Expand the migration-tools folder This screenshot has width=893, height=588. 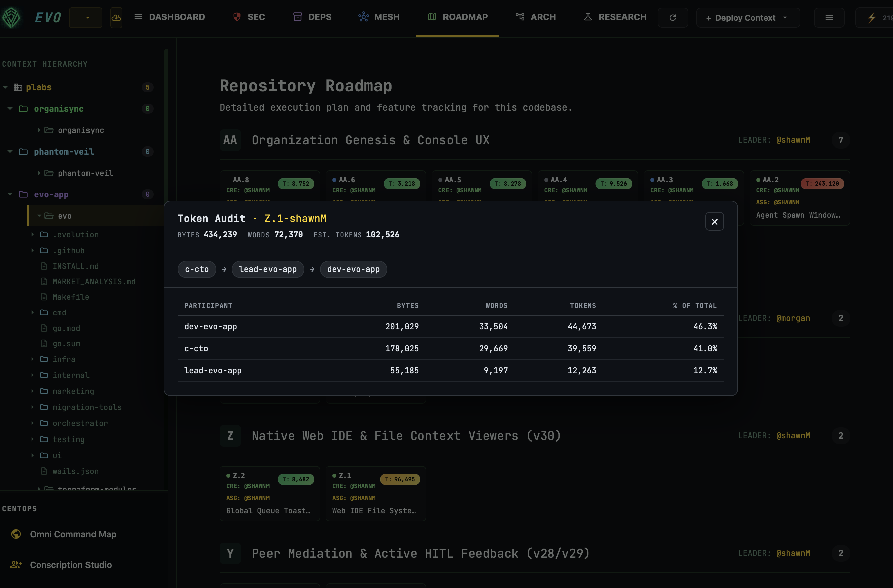(33, 407)
